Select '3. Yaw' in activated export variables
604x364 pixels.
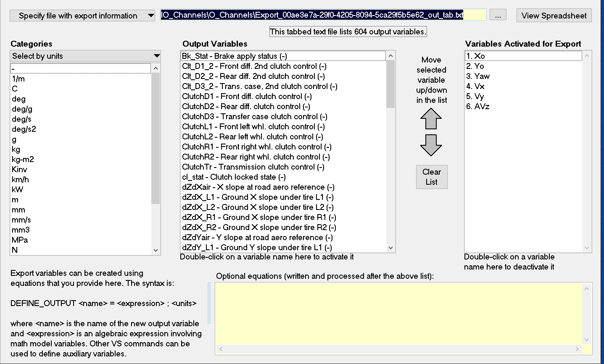click(x=523, y=76)
